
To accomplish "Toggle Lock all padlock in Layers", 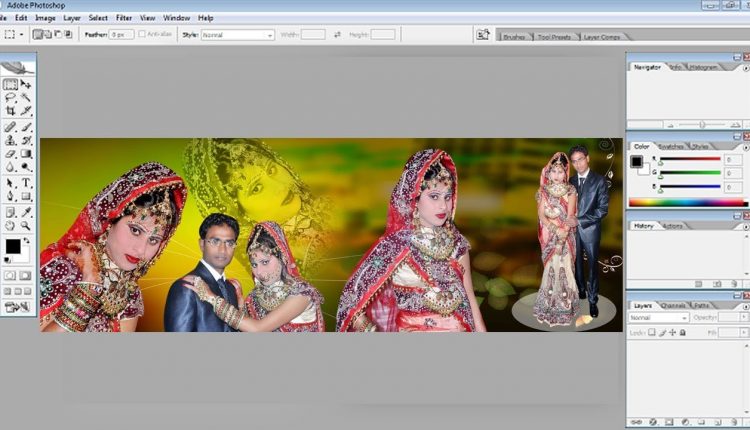I will [x=683, y=332].
